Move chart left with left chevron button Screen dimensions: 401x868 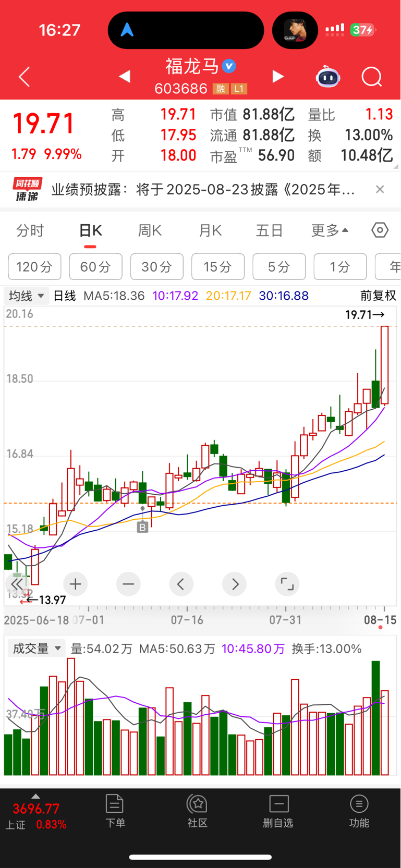(x=181, y=584)
